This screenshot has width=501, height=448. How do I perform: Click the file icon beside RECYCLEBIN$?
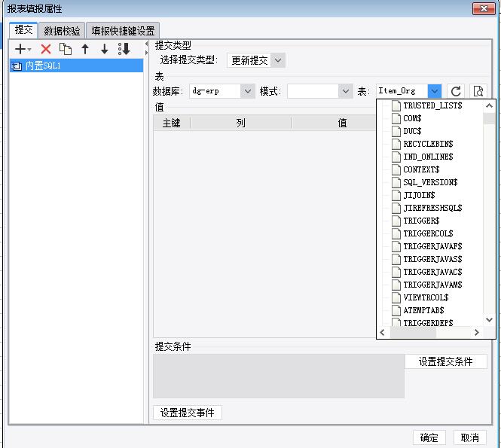[x=396, y=144]
